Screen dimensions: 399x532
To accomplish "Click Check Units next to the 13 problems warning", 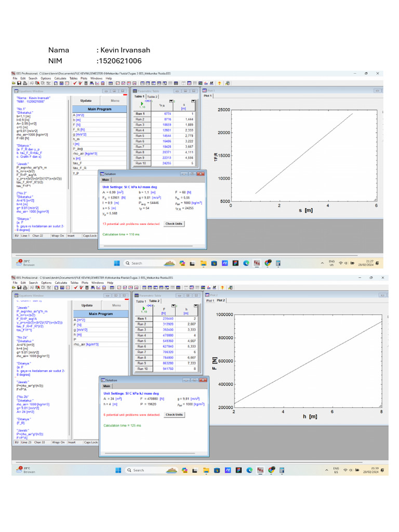I will pos(174,223).
